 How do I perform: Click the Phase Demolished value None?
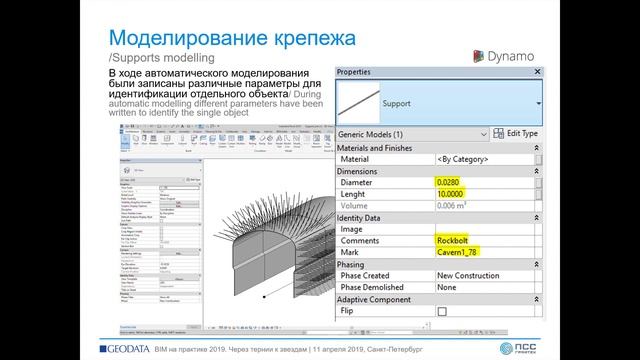tap(447, 287)
